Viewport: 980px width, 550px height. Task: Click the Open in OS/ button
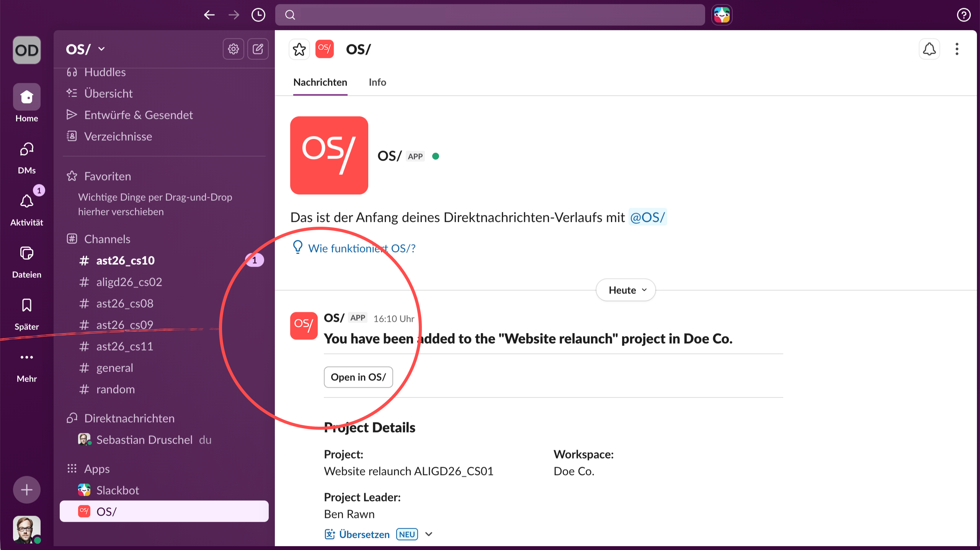(358, 377)
